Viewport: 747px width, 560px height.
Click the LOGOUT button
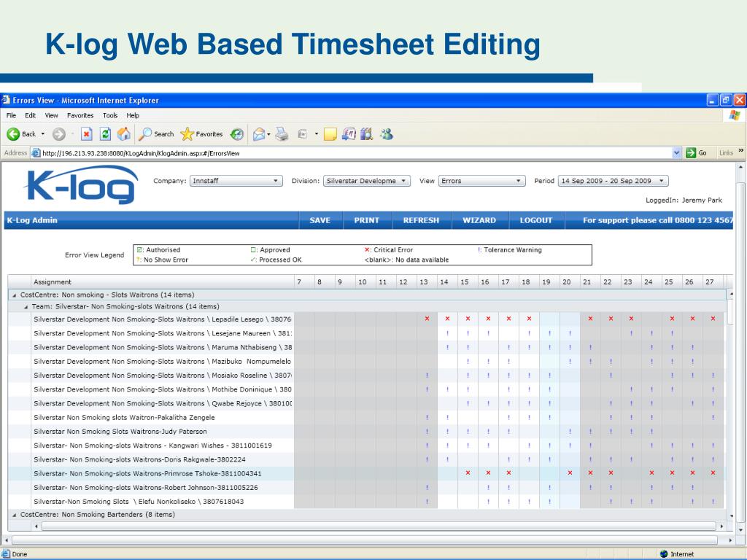click(x=536, y=220)
